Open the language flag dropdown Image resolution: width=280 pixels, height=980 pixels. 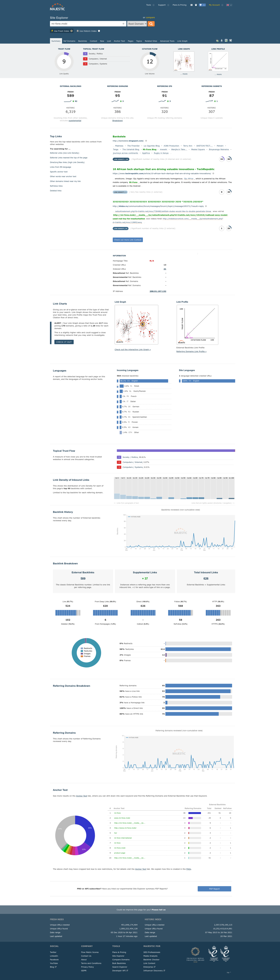229,5
